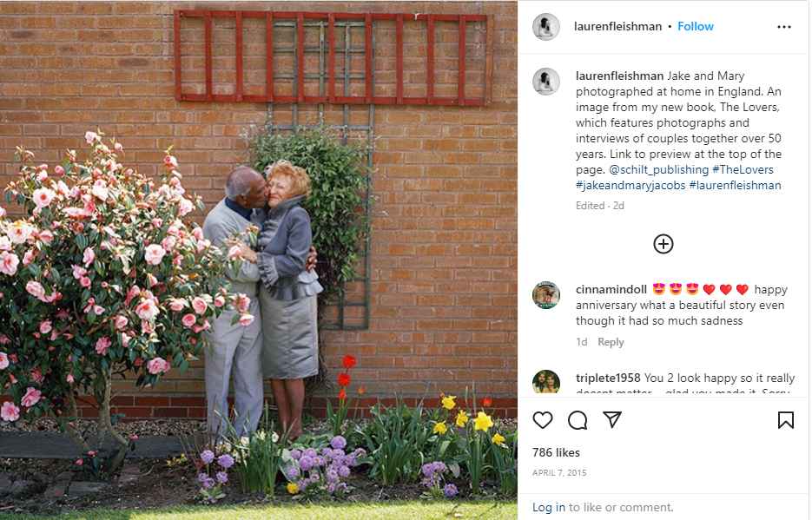Open the cinnamindoll username link
812x520 pixels.
pos(611,289)
